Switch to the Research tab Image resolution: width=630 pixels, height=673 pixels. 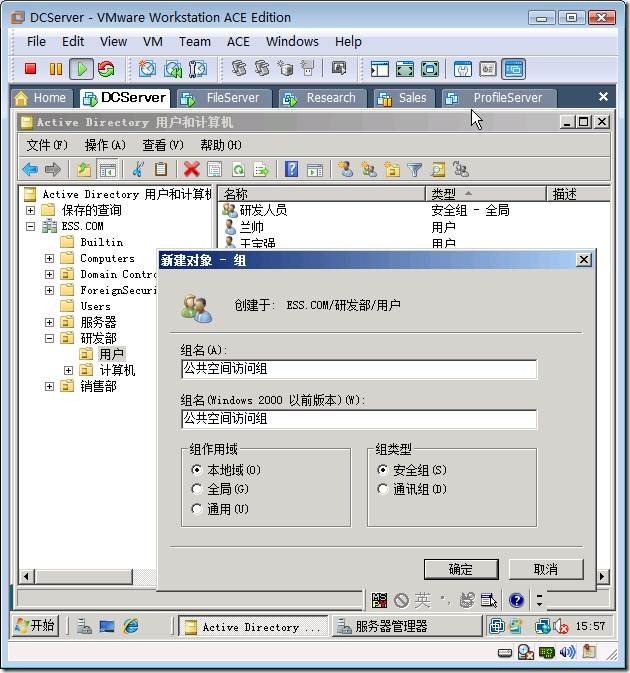(x=323, y=98)
